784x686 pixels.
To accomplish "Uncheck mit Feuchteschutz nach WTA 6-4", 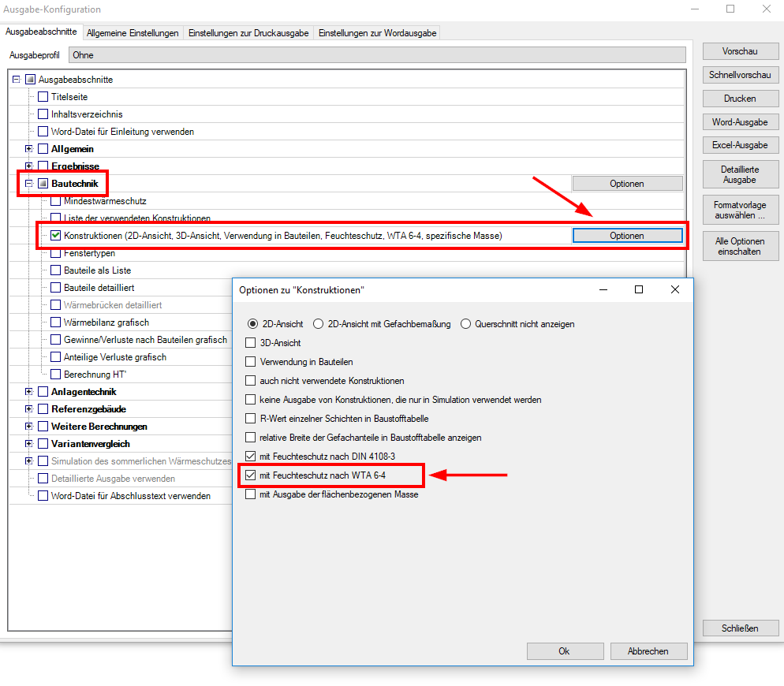I will click(251, 475).
